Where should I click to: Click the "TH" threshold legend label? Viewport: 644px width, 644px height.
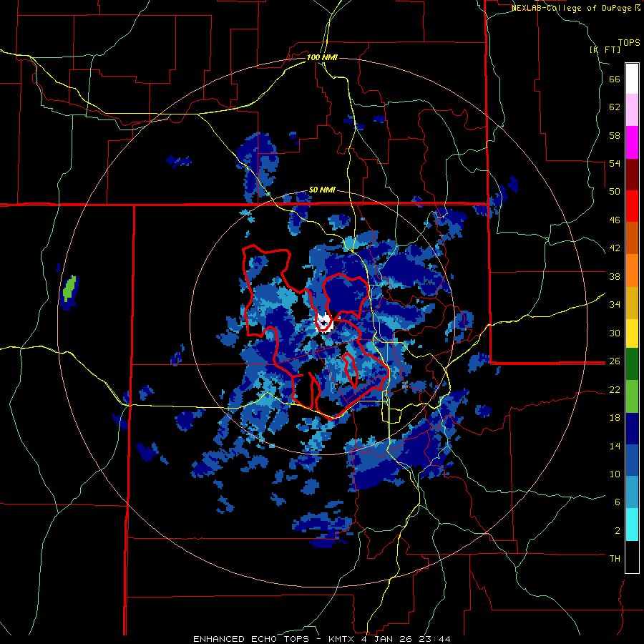click(x=615, y=559)
